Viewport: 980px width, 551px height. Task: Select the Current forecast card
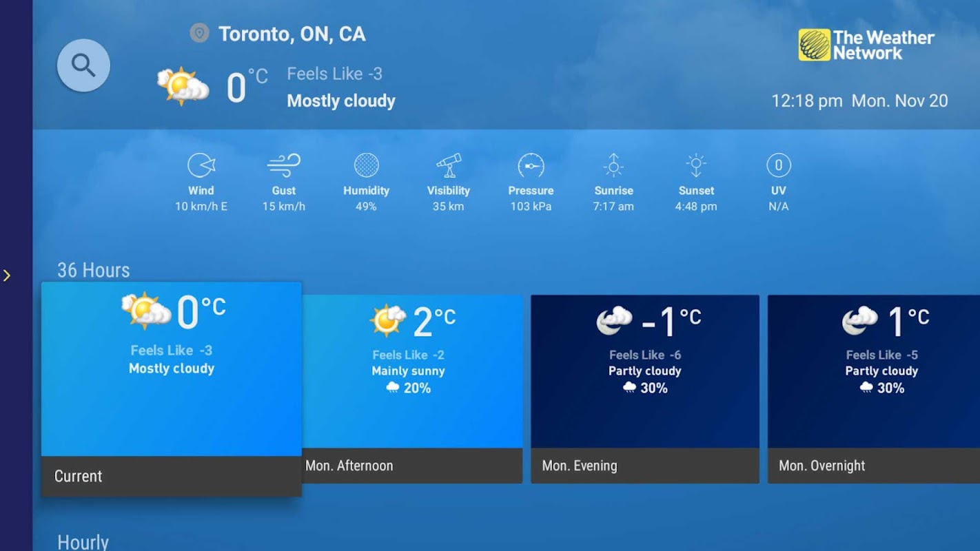172,389
